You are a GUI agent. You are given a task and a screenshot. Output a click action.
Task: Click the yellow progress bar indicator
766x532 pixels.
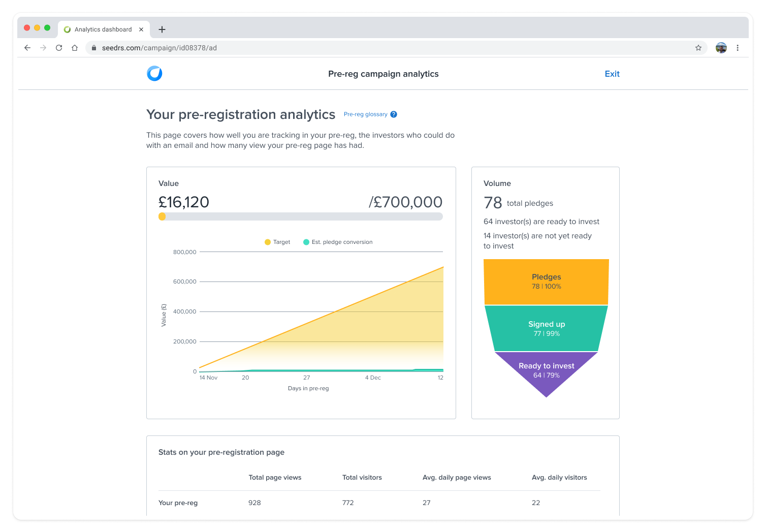tap(162, 216)
